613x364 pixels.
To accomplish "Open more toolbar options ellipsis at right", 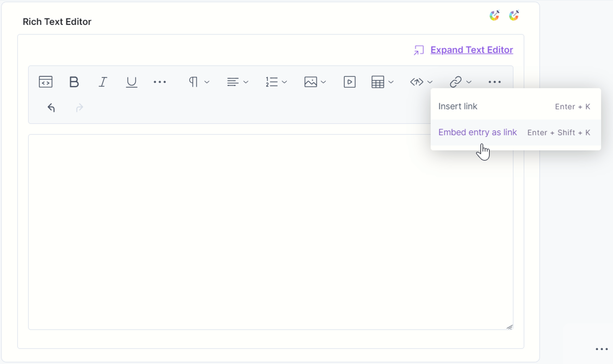I will [495, 82].
